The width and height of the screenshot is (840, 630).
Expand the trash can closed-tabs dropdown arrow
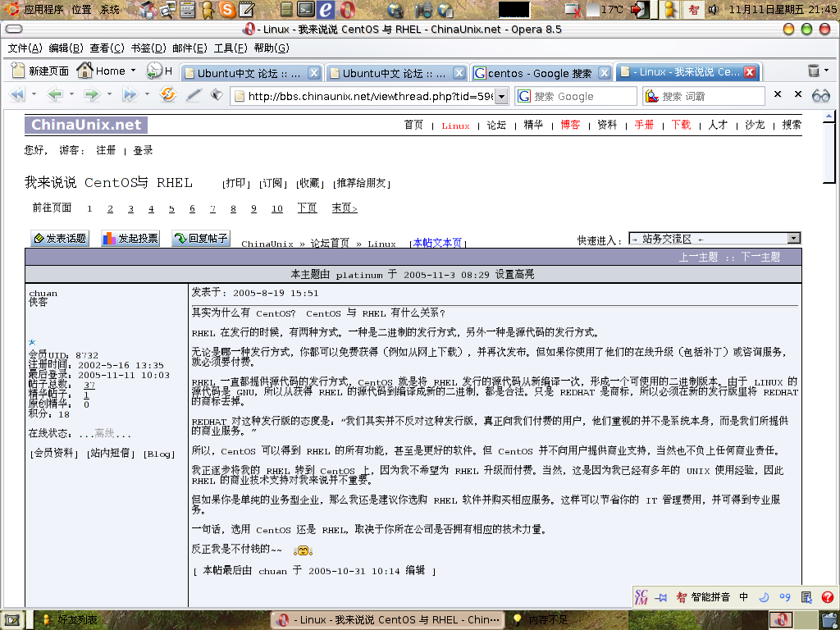pyautogui.click(x=828, y=71)
